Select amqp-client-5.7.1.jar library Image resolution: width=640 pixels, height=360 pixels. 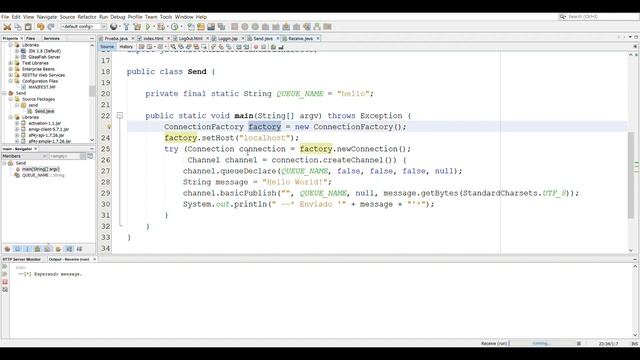coord(49,129)
